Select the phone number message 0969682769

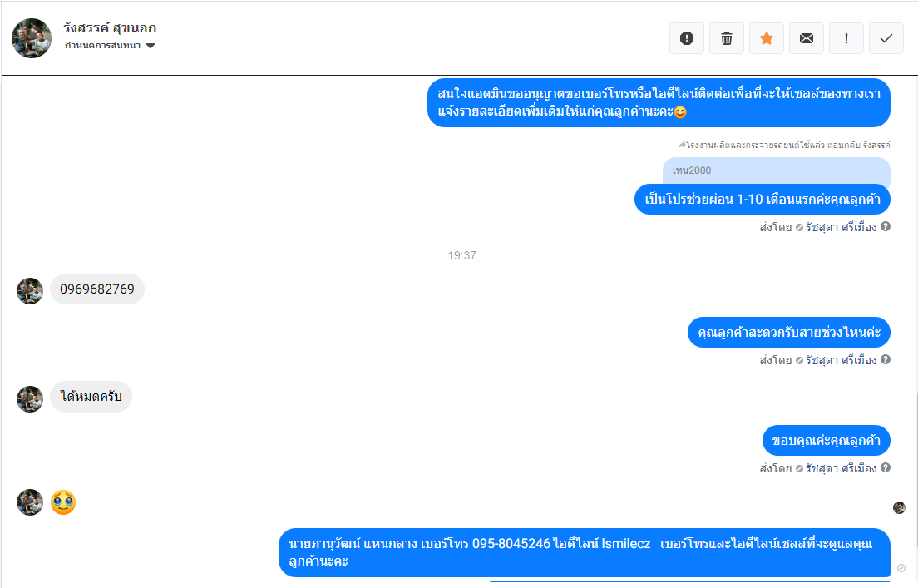click(x=97, y=289)
